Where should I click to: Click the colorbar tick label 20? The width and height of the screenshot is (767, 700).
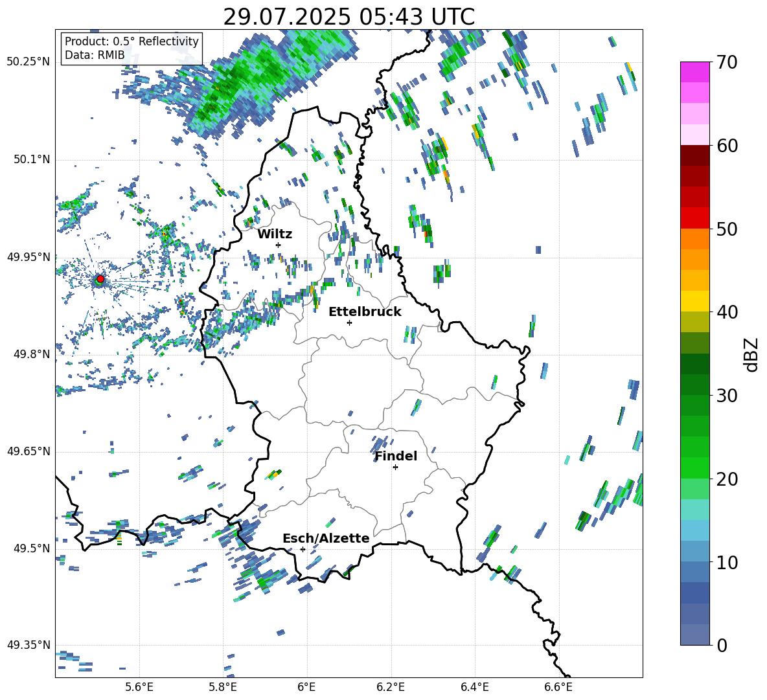(x=726, y=479)
